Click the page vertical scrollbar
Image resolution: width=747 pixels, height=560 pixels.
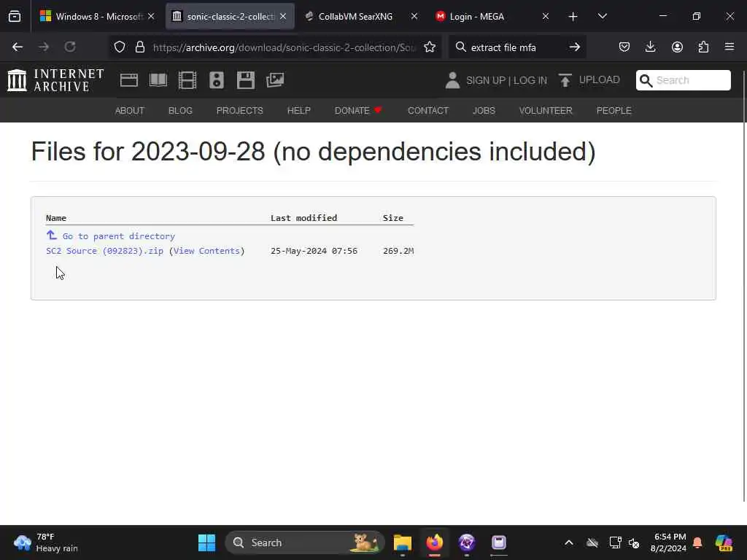click(744, 286)
